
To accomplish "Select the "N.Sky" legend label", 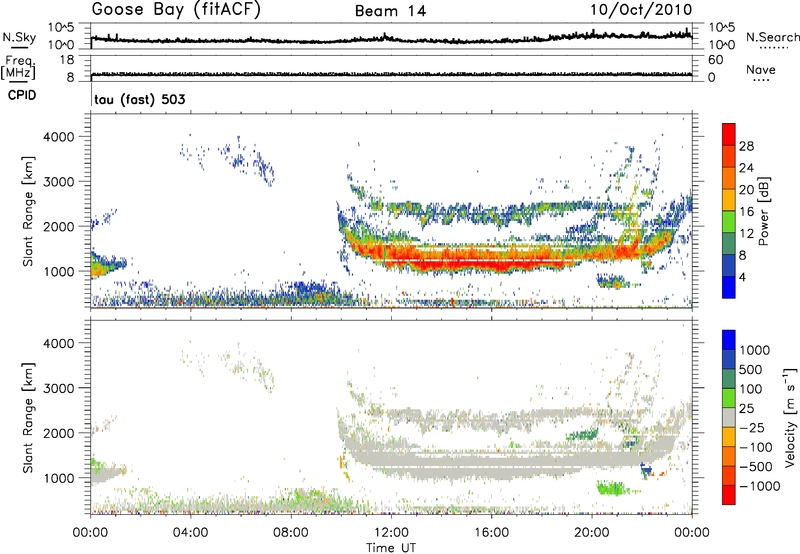I will 19,37.
